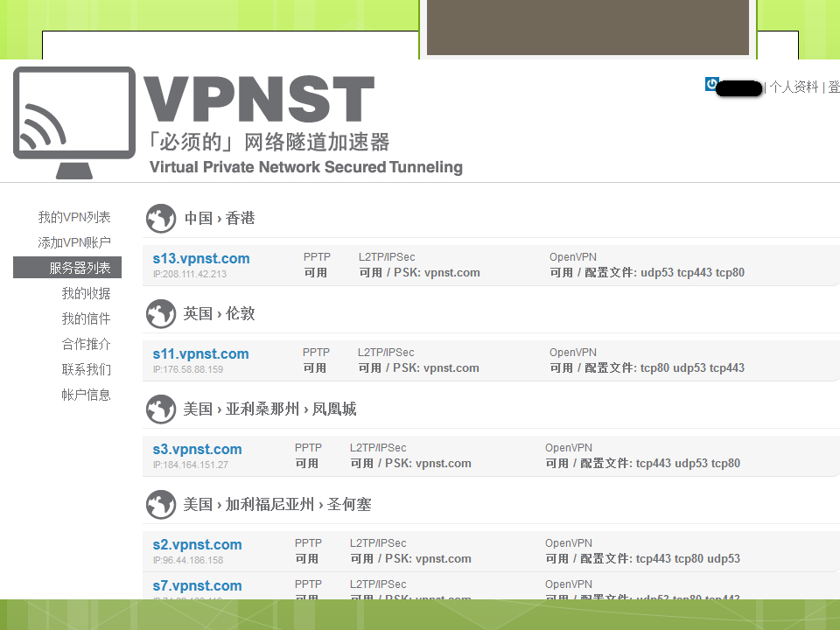The image size is (840, 630).
Task: Click PPTP 可用 status for s13
Action: click(x=316, y=272)
